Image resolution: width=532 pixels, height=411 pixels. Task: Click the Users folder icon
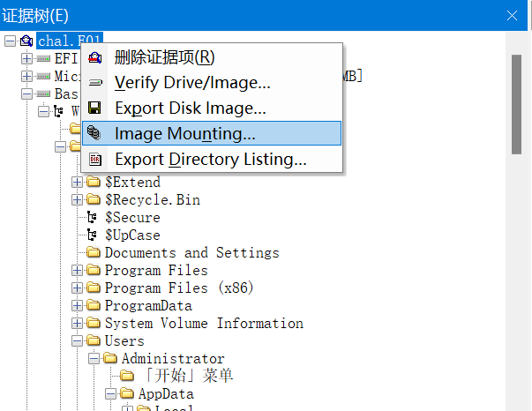[93, 341]
